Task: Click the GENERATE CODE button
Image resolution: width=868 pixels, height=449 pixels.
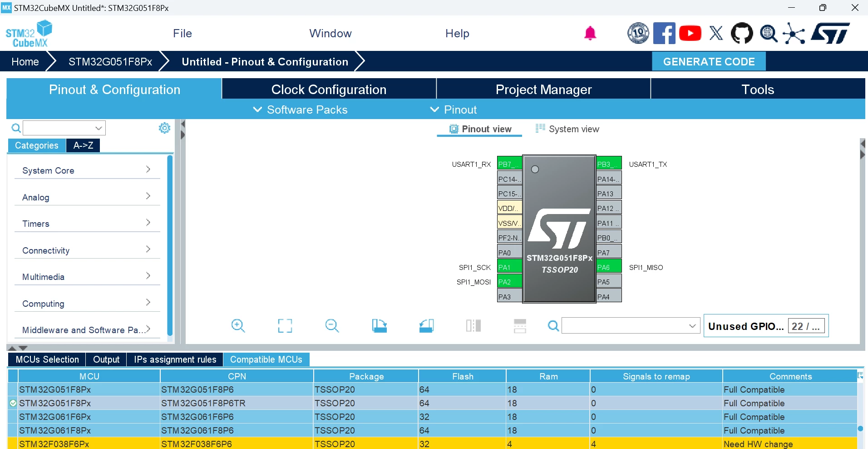Action: pyautogui.click(x=709, y=61)
